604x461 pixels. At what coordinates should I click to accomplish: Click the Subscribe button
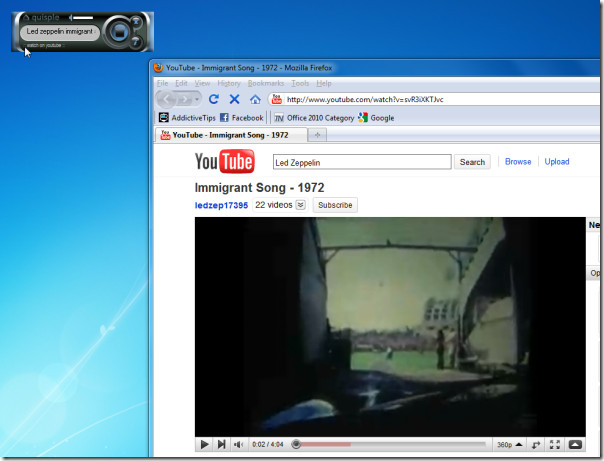(335, 205)
